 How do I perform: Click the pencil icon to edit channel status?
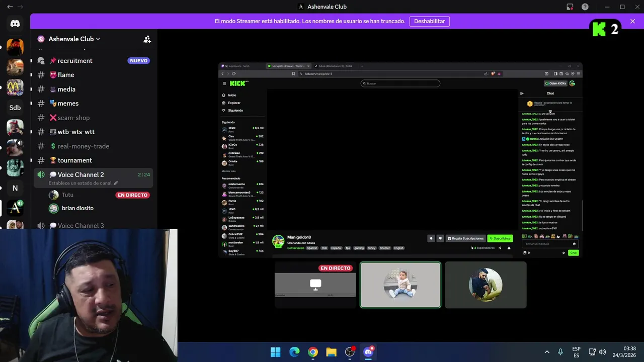(116, 183)
